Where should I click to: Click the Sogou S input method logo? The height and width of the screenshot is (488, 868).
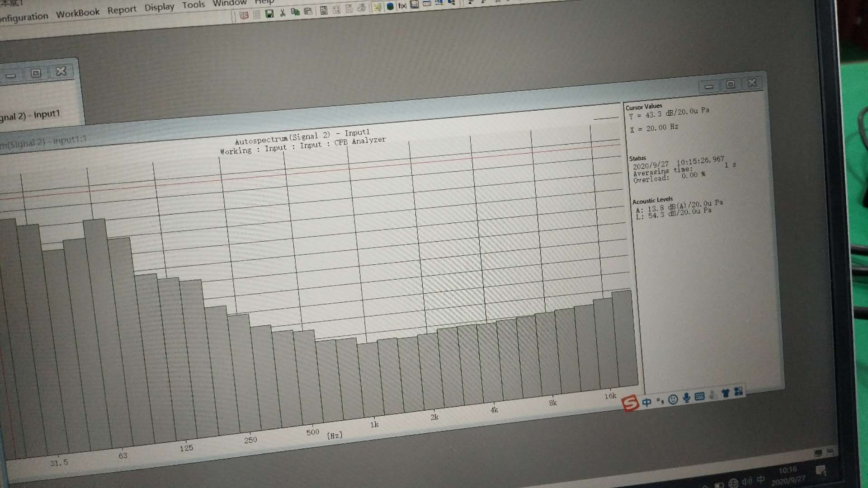click(630, 403)
